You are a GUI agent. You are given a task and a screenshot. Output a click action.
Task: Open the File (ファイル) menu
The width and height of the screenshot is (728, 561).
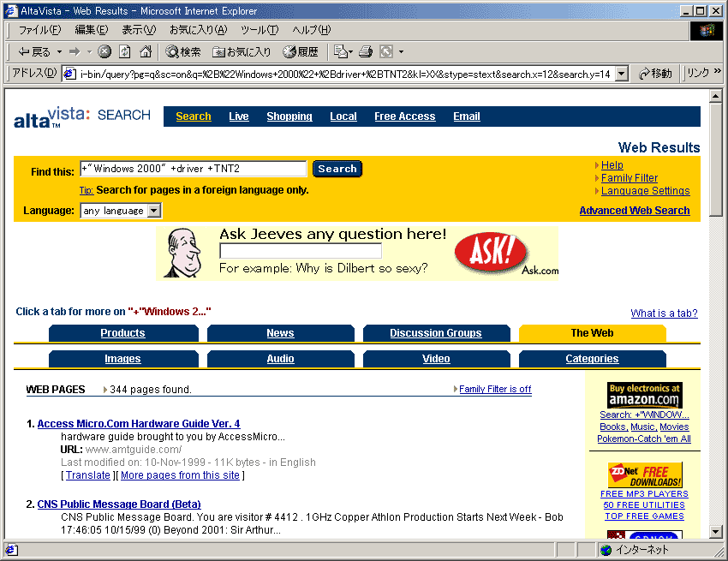pyautogui.click(x=39, y=30)
